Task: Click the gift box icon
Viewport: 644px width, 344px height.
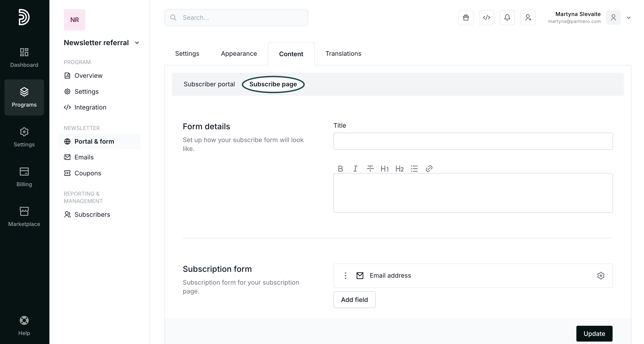Action: [x=466, y=18]
